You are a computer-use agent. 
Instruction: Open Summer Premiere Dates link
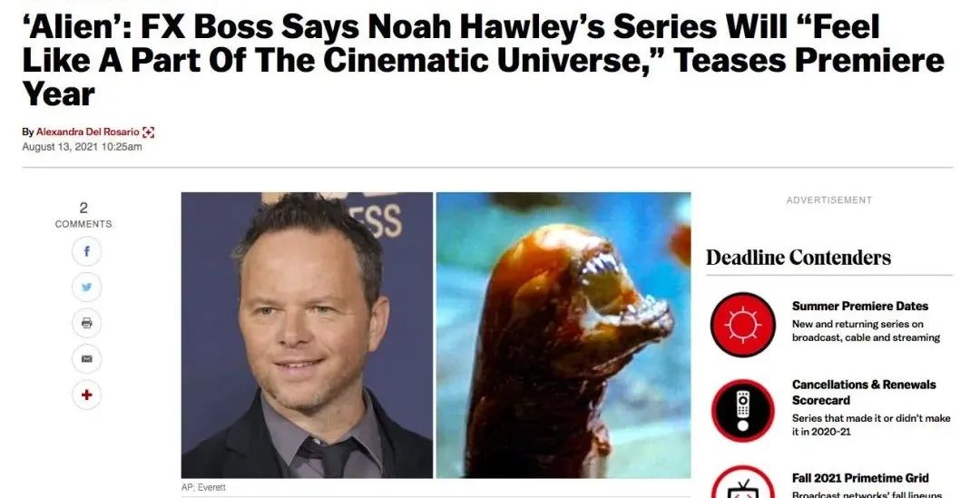(x=860, y=307)
